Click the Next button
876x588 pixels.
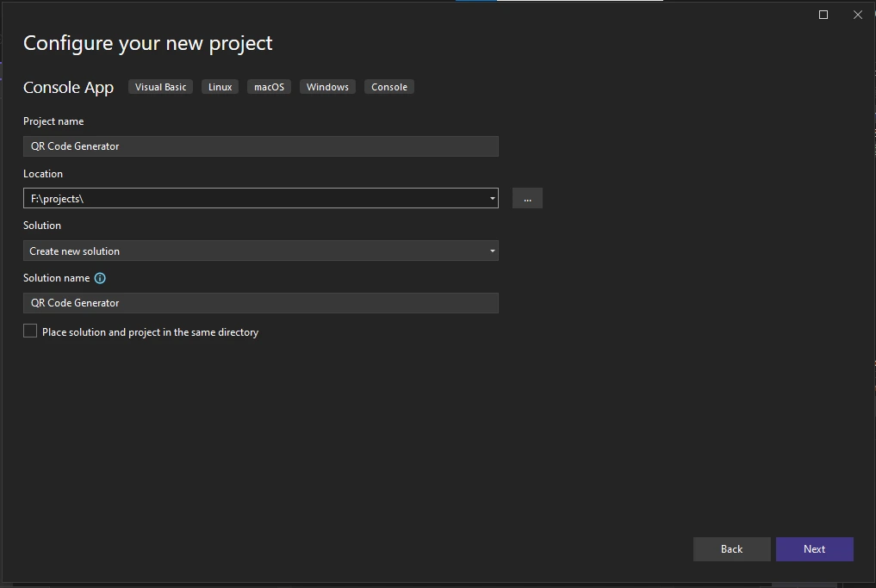pos(814,549)
